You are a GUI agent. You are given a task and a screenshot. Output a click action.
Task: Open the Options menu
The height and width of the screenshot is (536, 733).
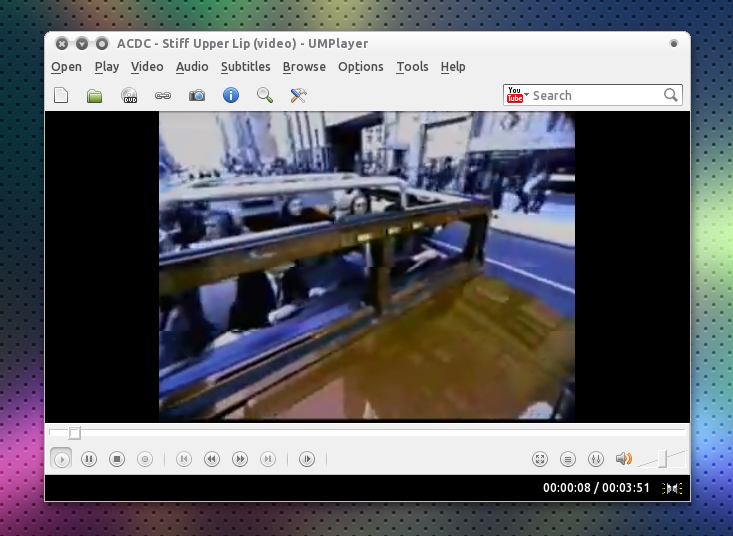pos(360,67)
